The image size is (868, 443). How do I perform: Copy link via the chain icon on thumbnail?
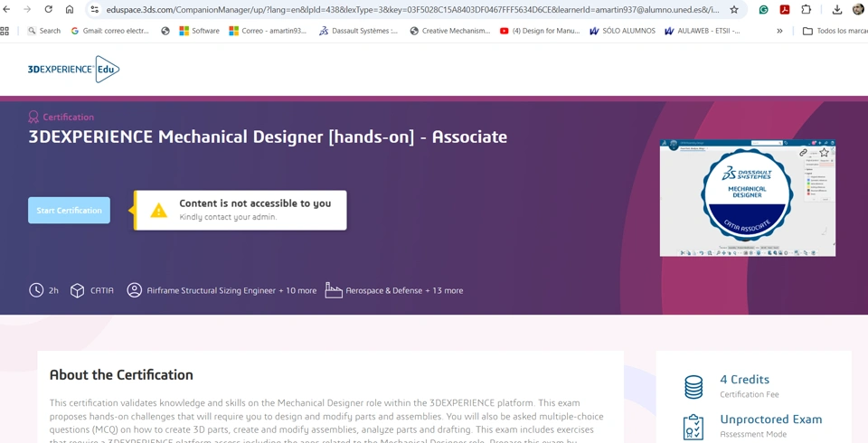pyautogui.click(x=803, y=153)
